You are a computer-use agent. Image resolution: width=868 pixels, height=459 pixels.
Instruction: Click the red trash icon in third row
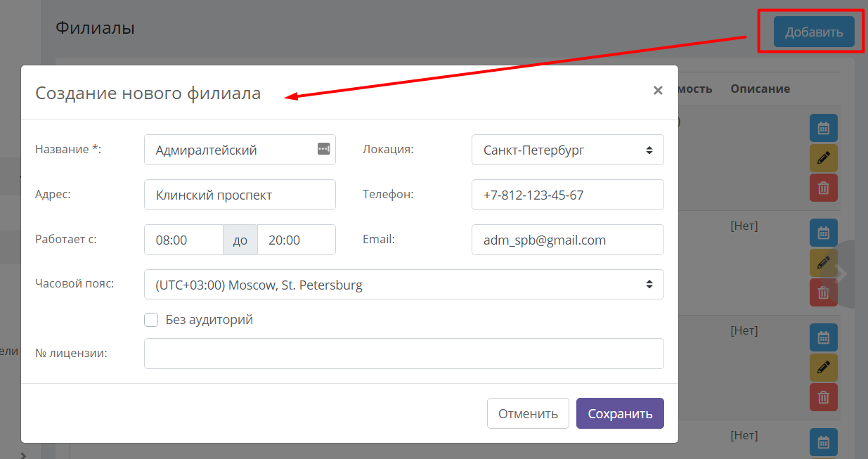823,397
